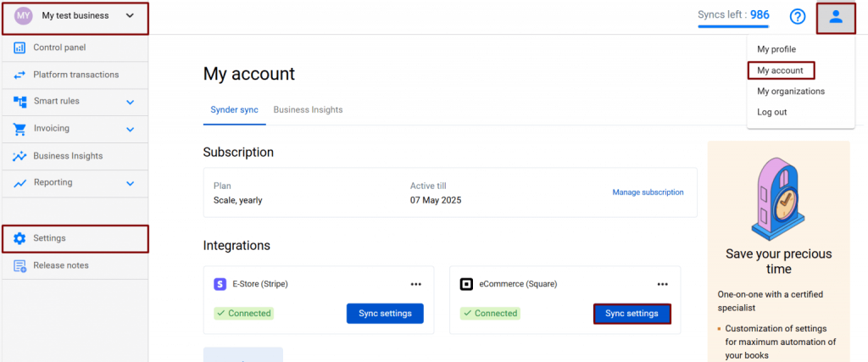Click the Settings gear icon
This screenshot has width=868, height=362.
tap(19, 238)
